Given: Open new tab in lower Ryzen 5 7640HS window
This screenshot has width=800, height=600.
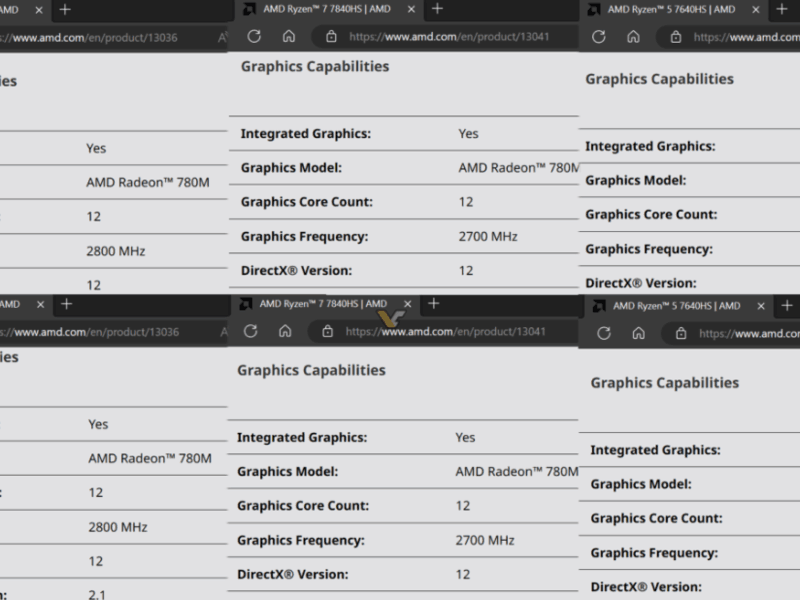Looking at the screenshot, I should coord(787,305).
